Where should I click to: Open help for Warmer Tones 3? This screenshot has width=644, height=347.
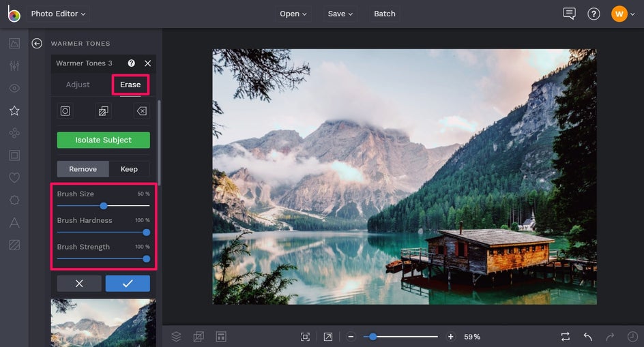[132, 63]
